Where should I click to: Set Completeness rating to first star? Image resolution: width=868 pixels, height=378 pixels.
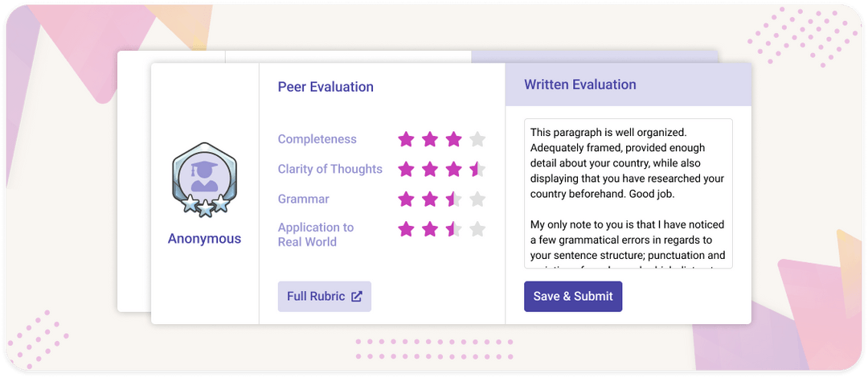406,139
